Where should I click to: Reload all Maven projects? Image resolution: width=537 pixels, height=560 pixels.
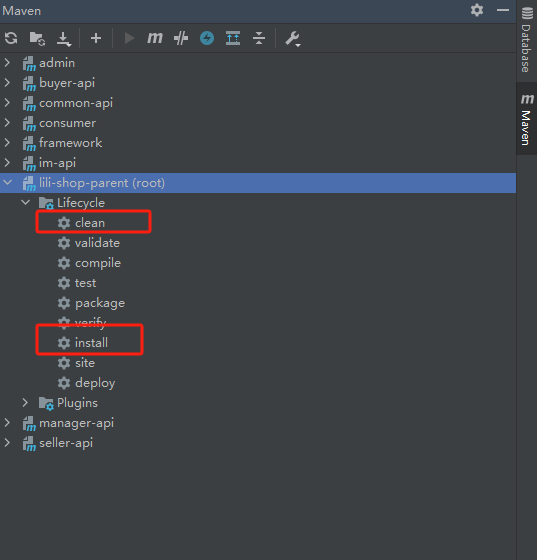[x=11, y=38]
